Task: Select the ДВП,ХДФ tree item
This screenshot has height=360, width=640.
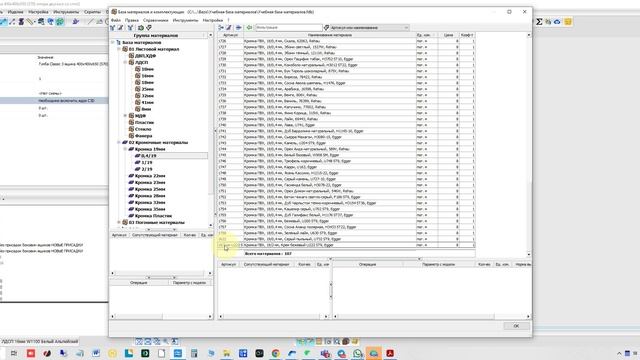Action: (146, 56)
